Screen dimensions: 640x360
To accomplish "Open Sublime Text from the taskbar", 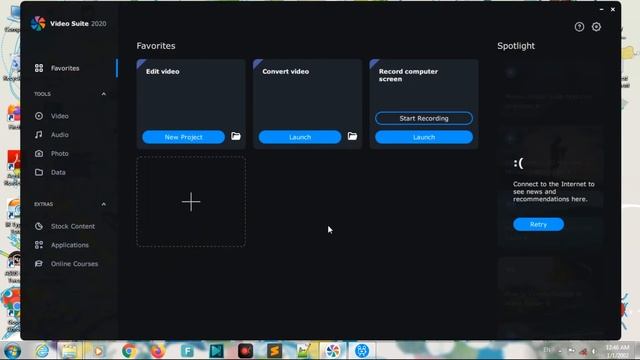I will (274, 351).
